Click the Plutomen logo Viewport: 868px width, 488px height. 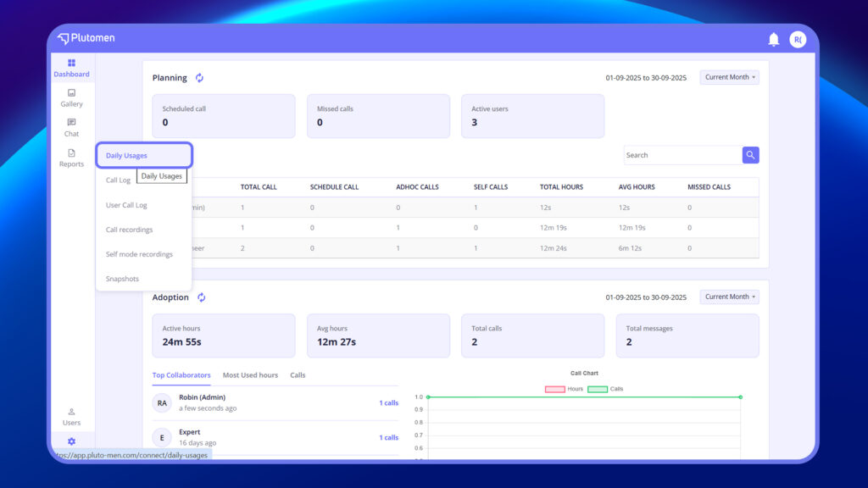(x=86, y=38)
